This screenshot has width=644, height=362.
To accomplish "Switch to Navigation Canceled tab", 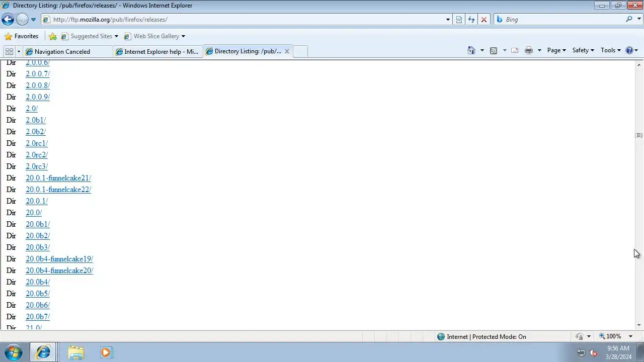I will click(x=68, y=51).
